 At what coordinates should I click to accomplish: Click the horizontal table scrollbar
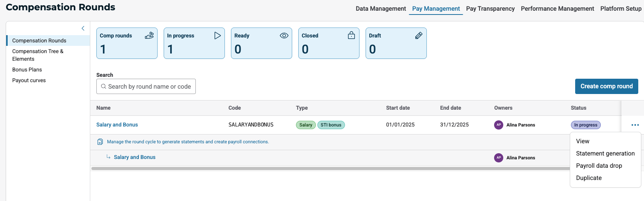point(329,169)
